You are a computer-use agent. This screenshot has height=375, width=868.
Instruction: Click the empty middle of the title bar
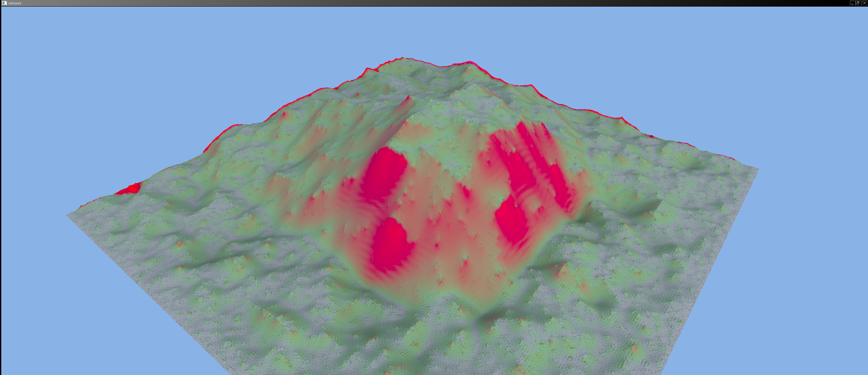pyautogui.click(x=434, y=3)
